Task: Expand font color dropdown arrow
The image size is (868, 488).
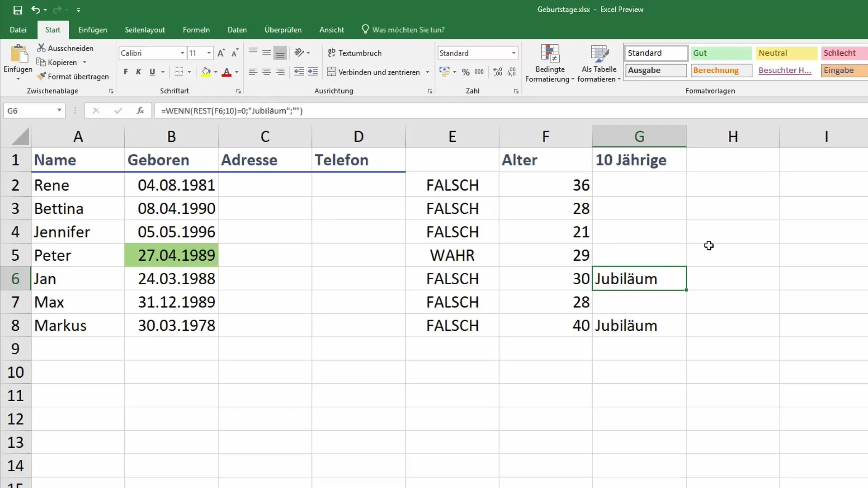Action: [237, 72]
